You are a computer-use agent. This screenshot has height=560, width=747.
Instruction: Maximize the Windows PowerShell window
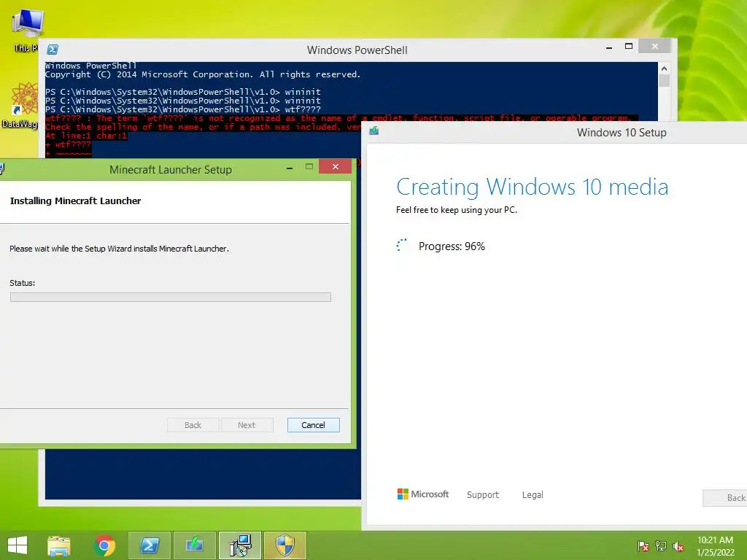click(629, 46)
